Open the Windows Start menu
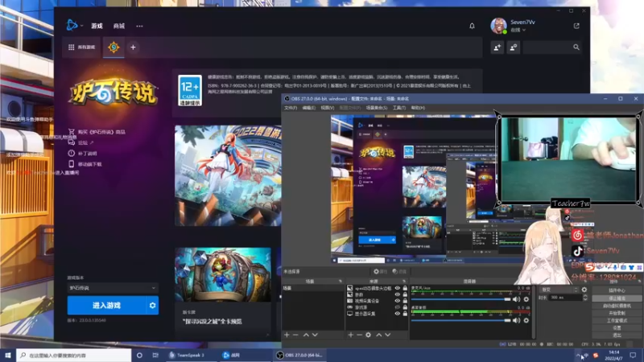The width and height of the screenshot is (644, 362). click(x=8, y=355)
